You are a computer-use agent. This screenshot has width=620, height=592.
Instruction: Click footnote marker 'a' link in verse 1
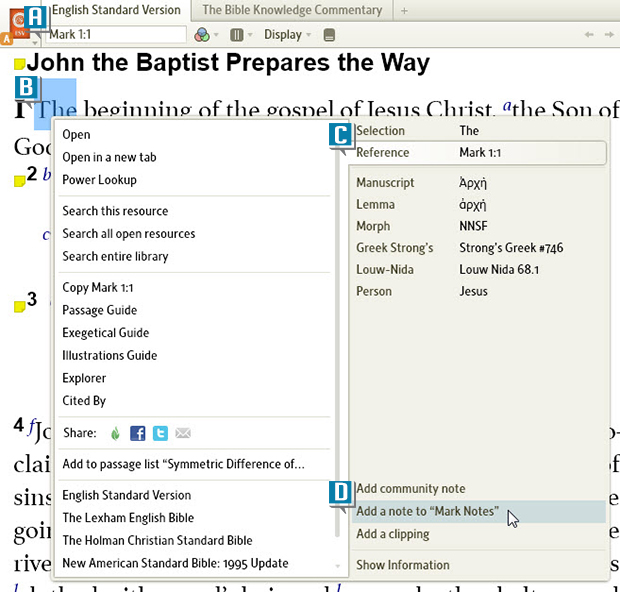pos(507,106)
